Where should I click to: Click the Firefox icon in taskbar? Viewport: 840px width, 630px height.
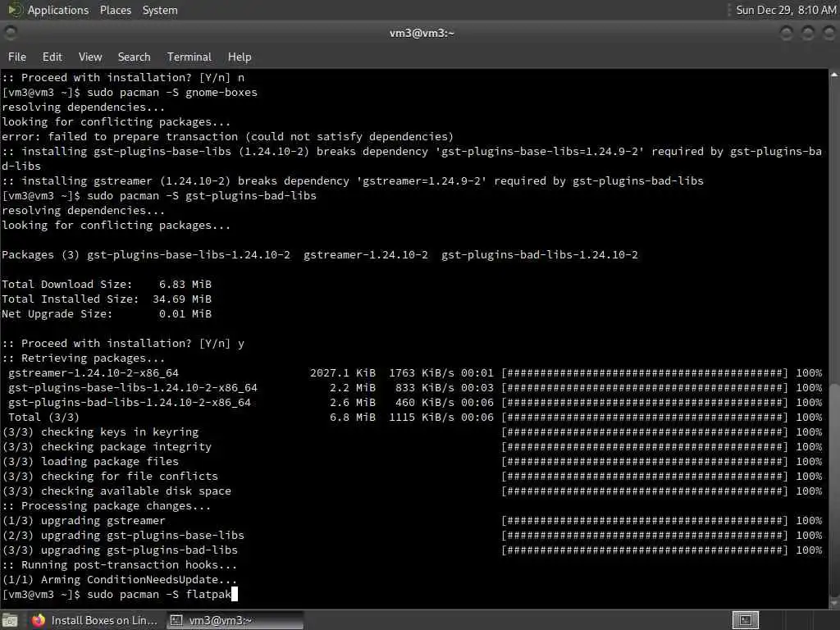39,620
